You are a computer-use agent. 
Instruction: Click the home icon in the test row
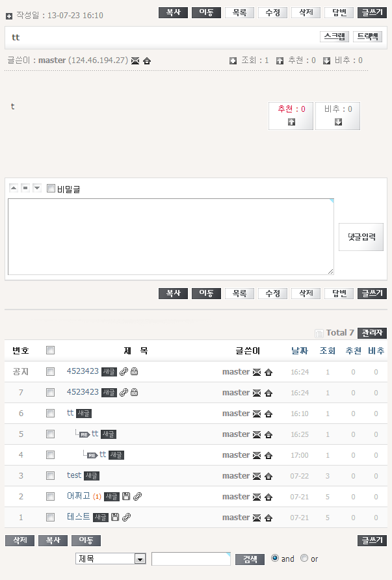click(x=268, y=476)
